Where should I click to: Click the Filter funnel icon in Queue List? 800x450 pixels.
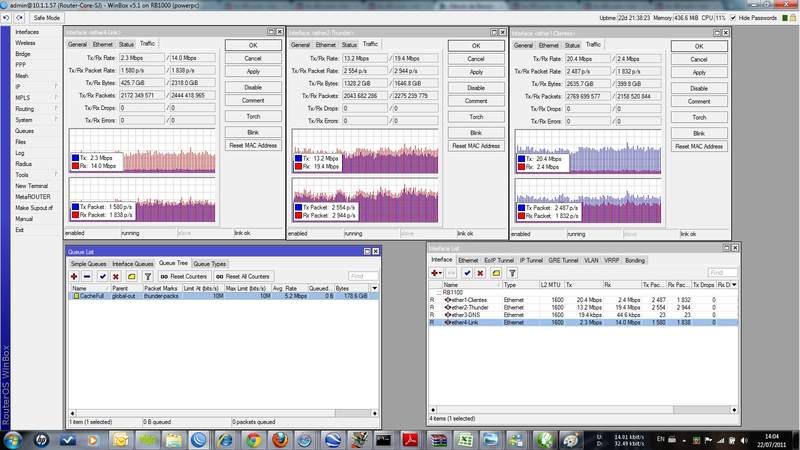point(147,277)
